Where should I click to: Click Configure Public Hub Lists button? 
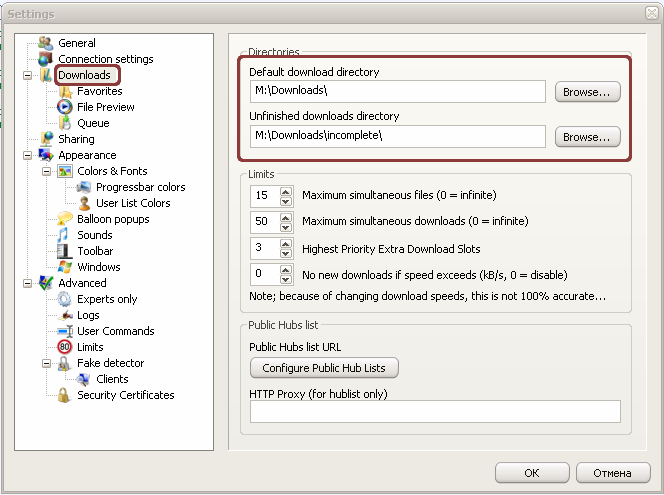pyautogui.click(x=324, y=368)
